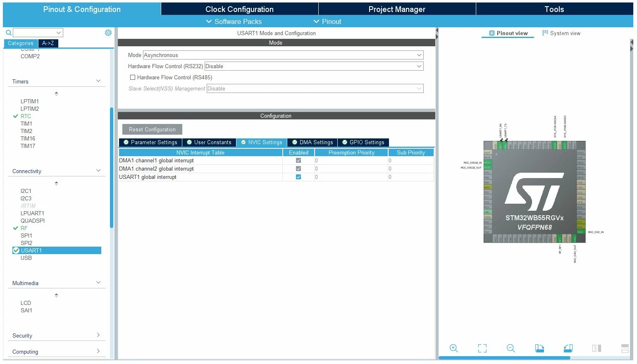This screenshot has width=637, height=364.
Task: Click the sort arrows under Connectivity
Action: (x=56, y=183)
